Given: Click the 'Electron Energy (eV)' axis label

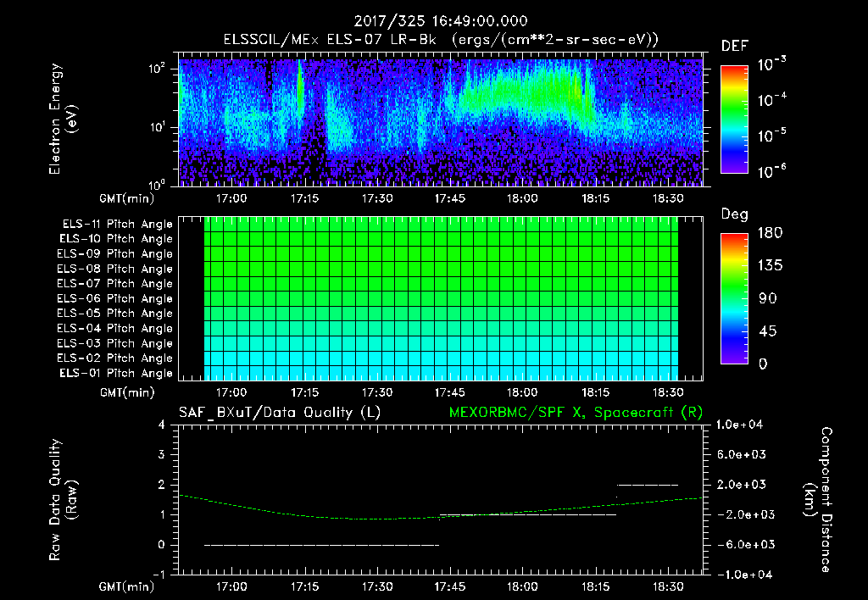Looking at the screenshot, I should tap(63, 119).
